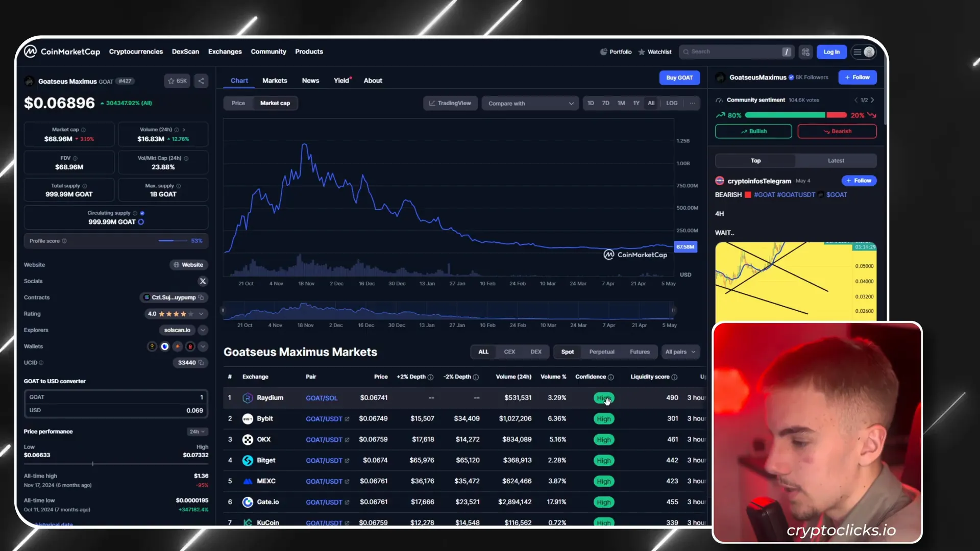Open the Raydium exchange logo
The image size is (980, 551).
248,398
